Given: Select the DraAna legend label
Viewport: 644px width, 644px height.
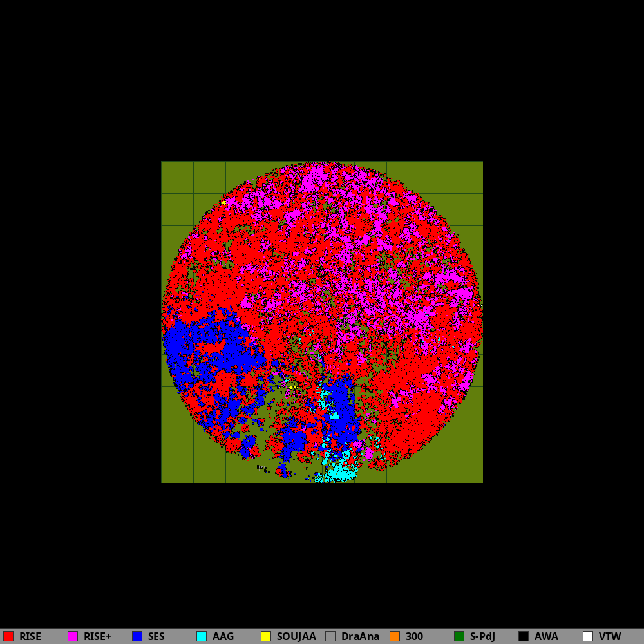Looking at the screenshot, I should click(x=360, y=637).
